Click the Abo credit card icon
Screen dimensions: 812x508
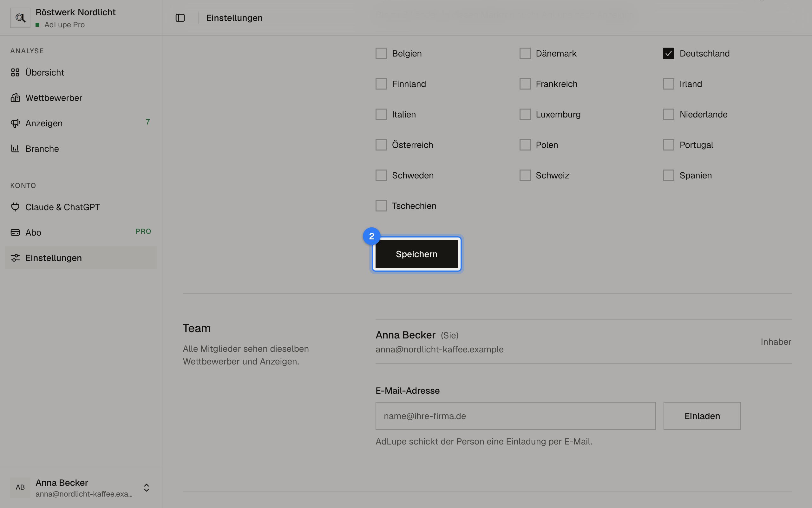tap(15, 232)
